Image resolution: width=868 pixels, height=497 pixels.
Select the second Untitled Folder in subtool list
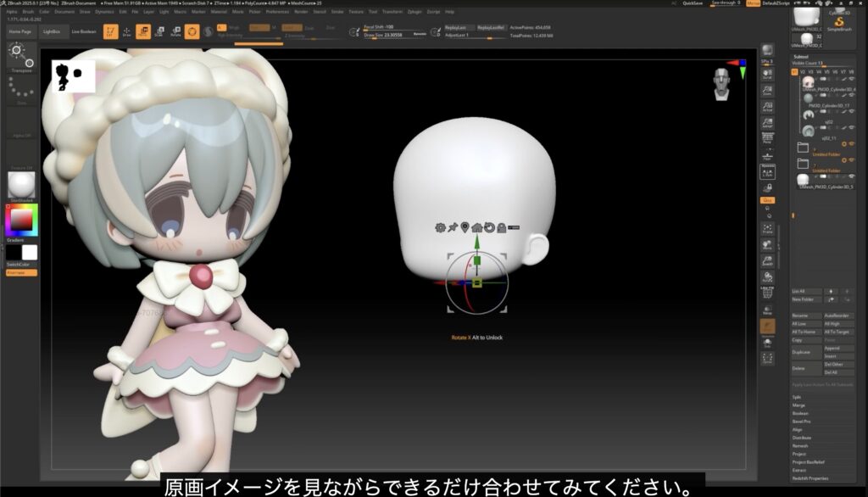(825, 164)
